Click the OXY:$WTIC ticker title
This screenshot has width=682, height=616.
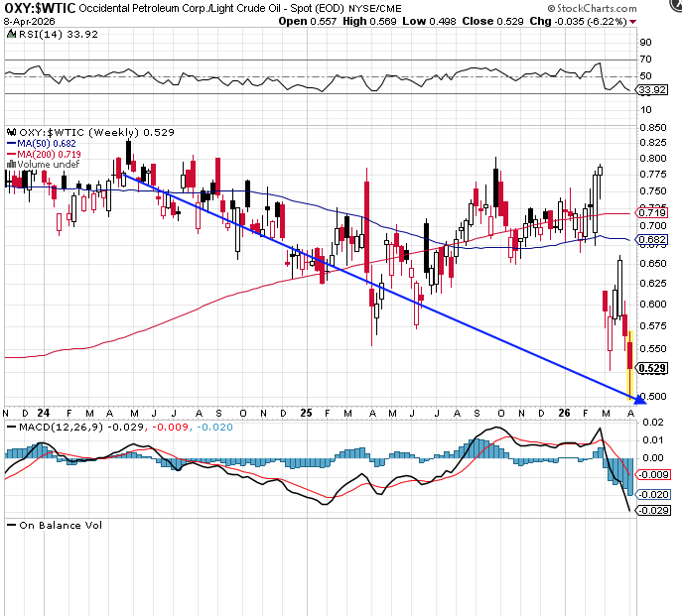[40, 8]
